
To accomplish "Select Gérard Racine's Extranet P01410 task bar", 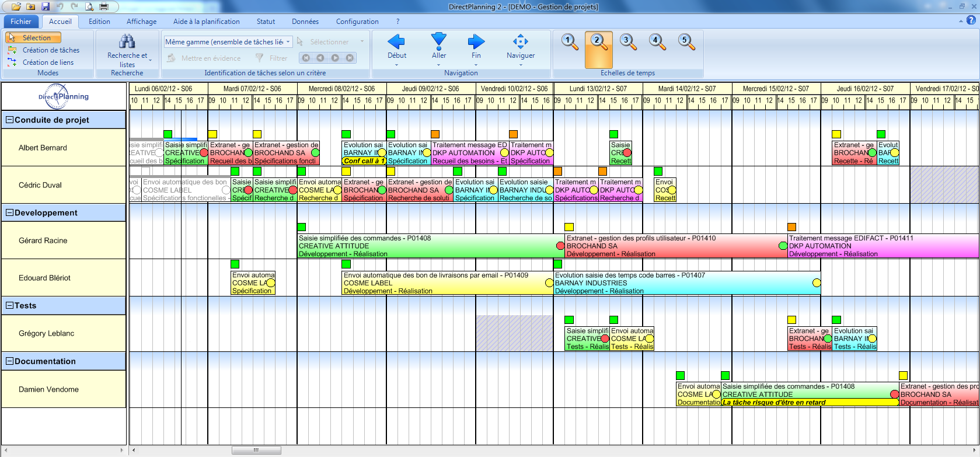I will (676, 246).
